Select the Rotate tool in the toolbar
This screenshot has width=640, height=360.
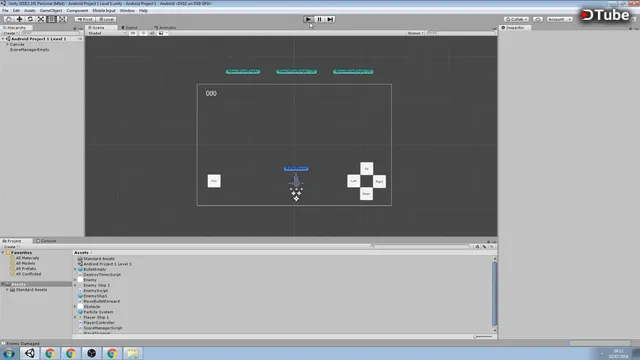tap(30, 19)
